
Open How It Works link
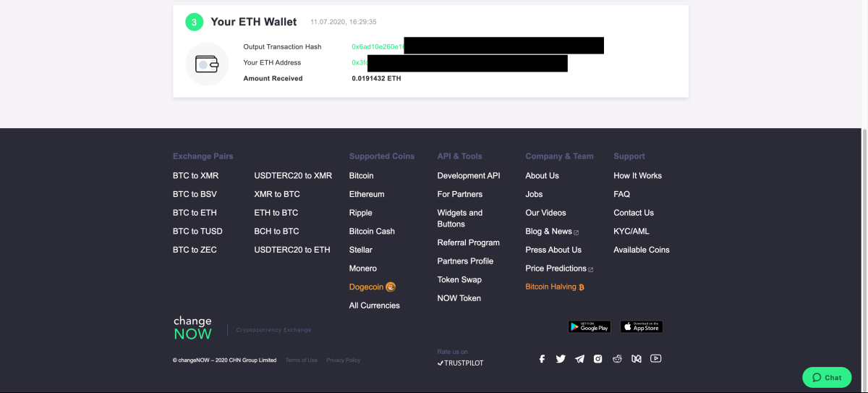[x=637, y=176]
